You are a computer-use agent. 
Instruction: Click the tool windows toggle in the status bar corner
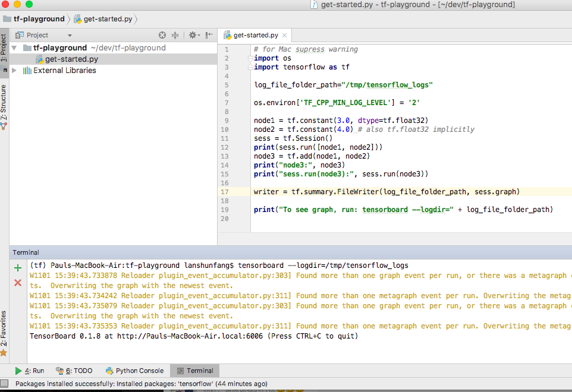click(4, 383)
